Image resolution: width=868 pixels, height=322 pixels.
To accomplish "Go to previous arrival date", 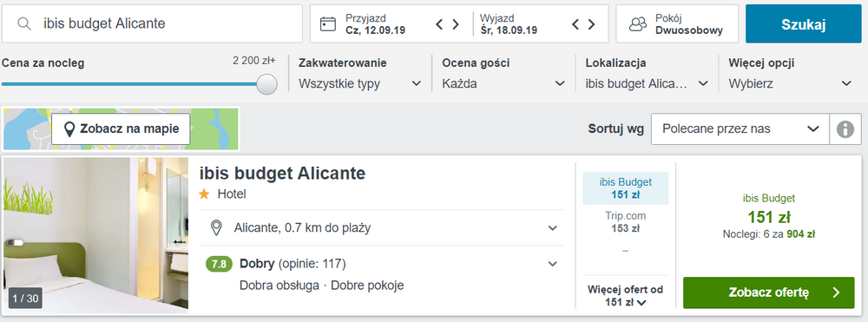I will (439, 24).
